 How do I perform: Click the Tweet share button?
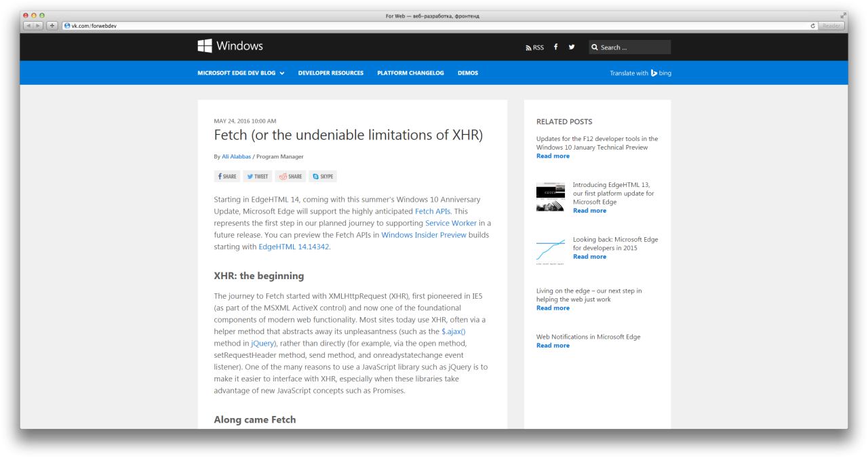[x=256, y=177]
